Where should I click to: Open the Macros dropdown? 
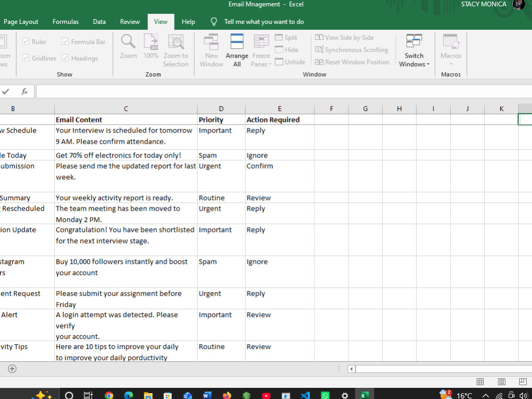point(451,51)
